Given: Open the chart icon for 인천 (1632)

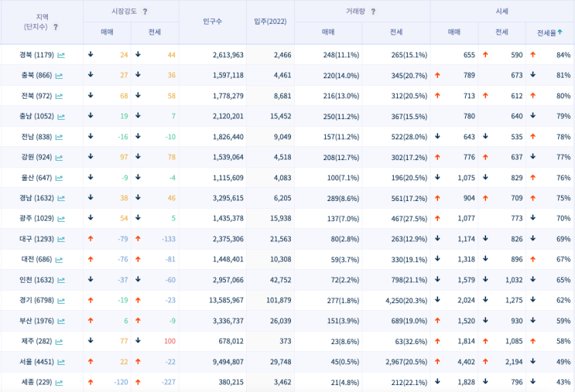Looking at the screenshot, I should pyautogui.click(x=61, y=280).
